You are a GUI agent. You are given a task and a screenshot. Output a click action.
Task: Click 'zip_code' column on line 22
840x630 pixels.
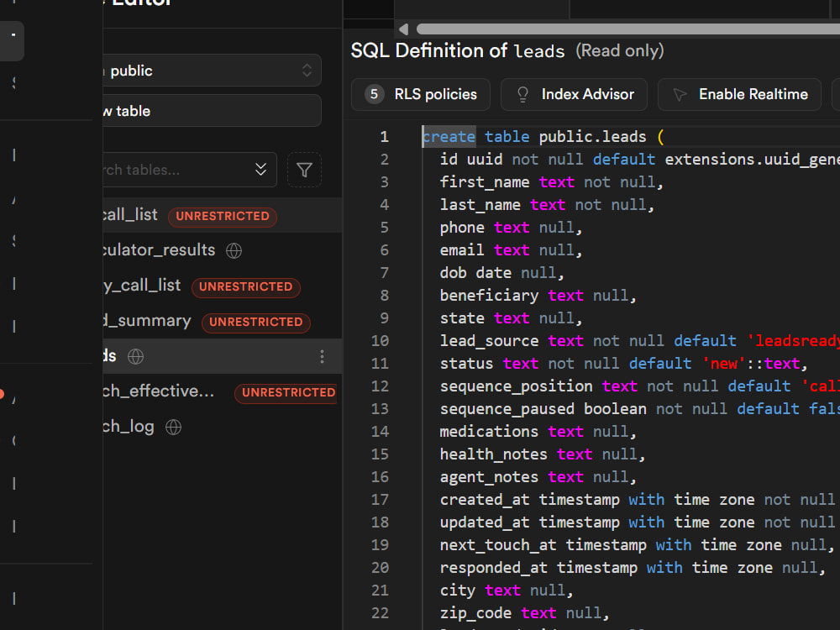(x=475, y=613)
